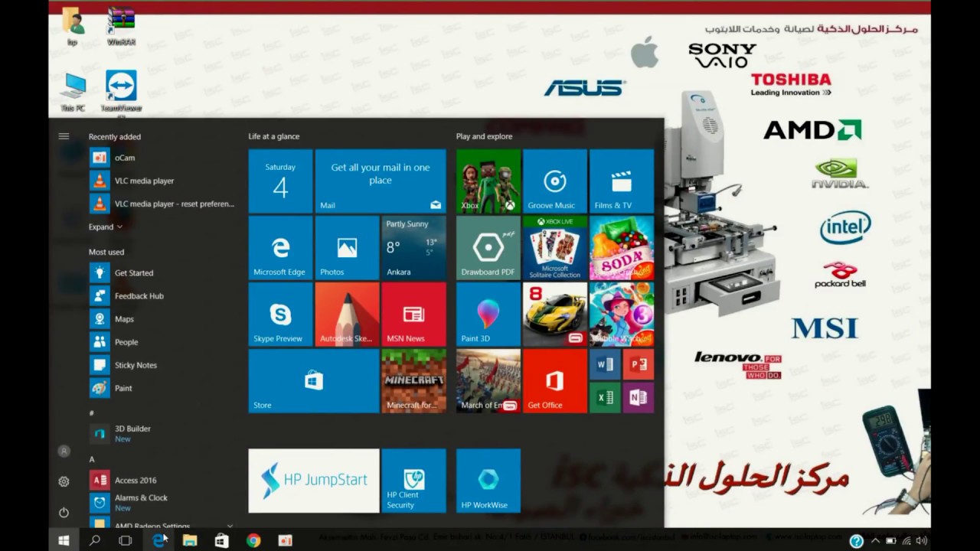Launch Chrome from the taskbar
This screenshot has height=551, width=980.
253,540
